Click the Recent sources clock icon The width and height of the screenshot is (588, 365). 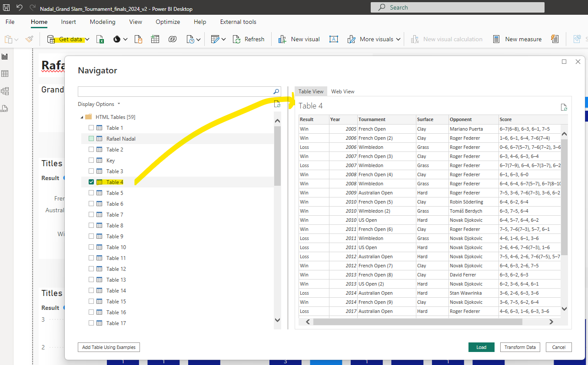tap(190, 39)
